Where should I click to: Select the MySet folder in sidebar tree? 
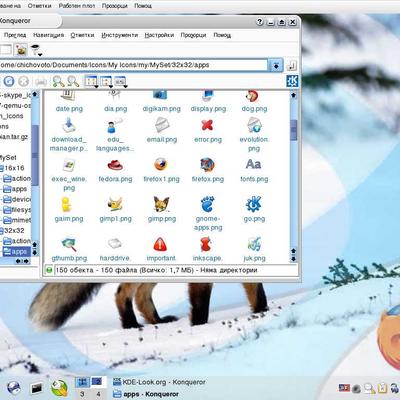[8, 157]
